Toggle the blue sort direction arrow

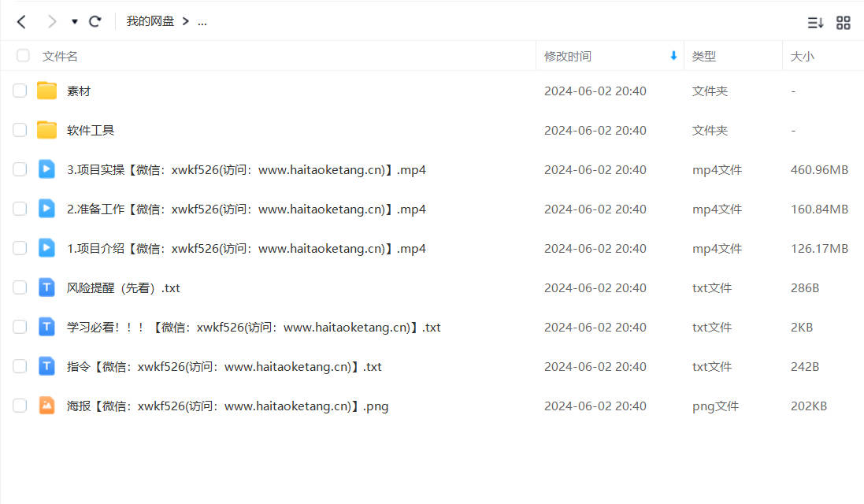pyautogui.click(x=673, y=56)
